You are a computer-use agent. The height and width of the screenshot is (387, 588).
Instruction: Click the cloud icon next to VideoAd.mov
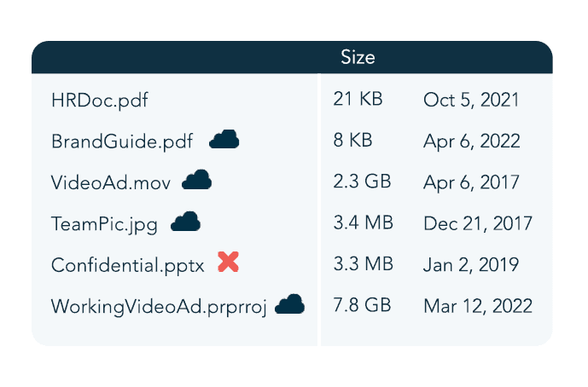click(x=197, y=180)
